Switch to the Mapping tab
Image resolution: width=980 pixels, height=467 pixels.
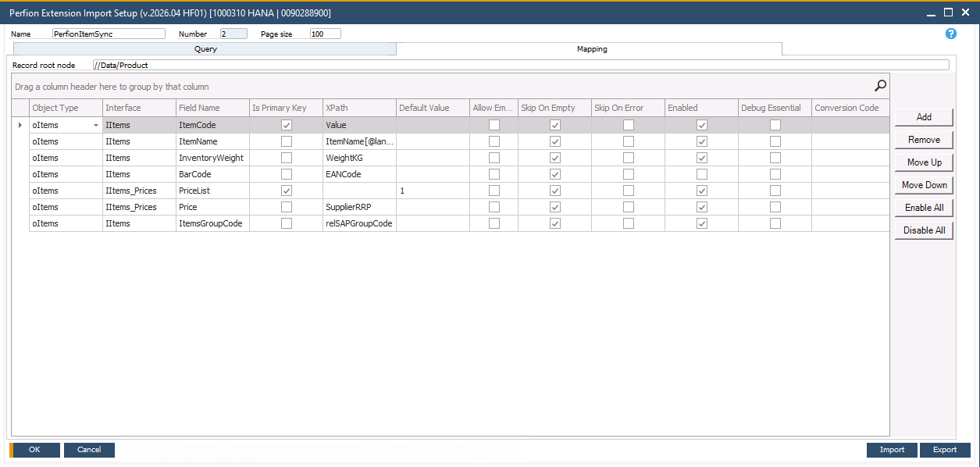coord(591,49)
